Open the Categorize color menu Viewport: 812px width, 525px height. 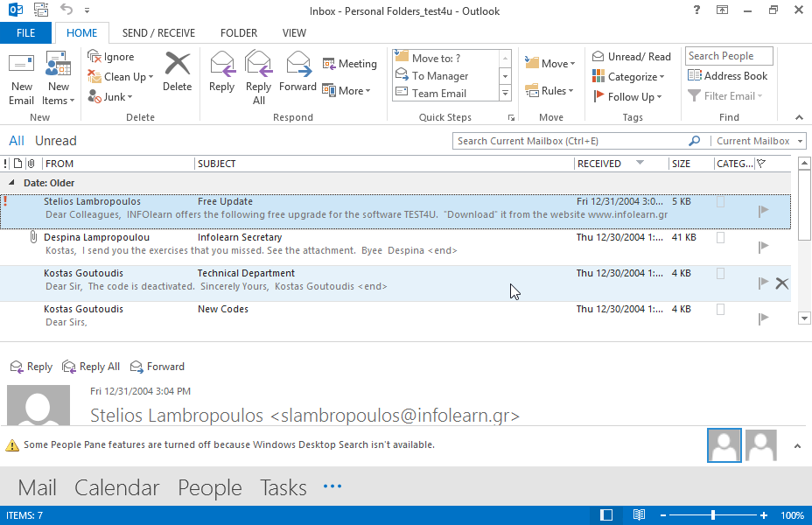coord(628,77)
